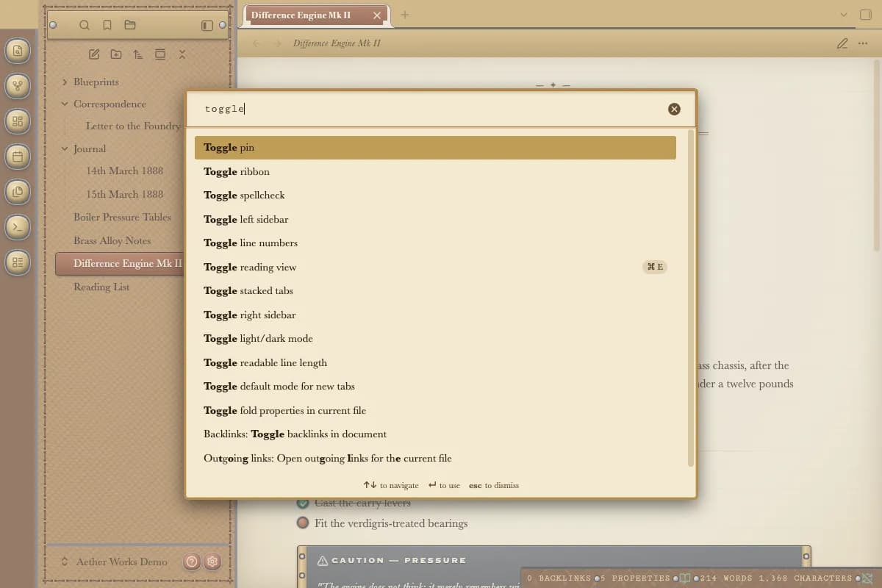Click the insert template ribbon icon

(x=18, y=192)
